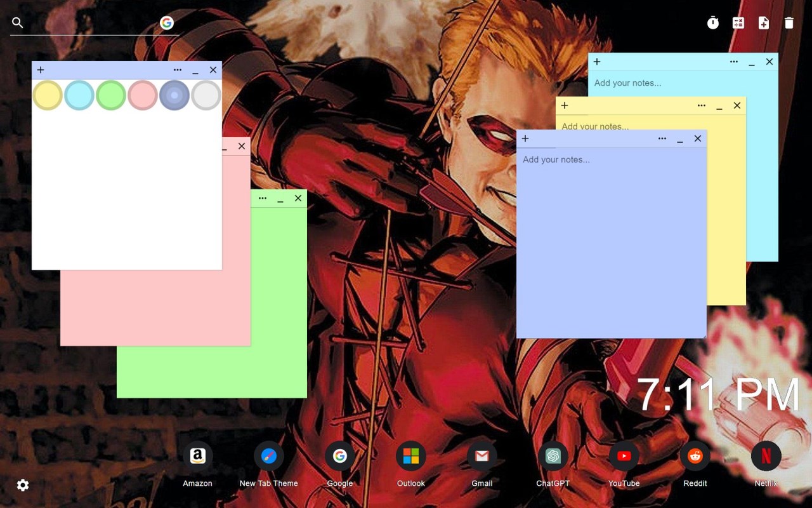Pick the pink color swatch
Screen dimensions: 812x508
[143, 95]
